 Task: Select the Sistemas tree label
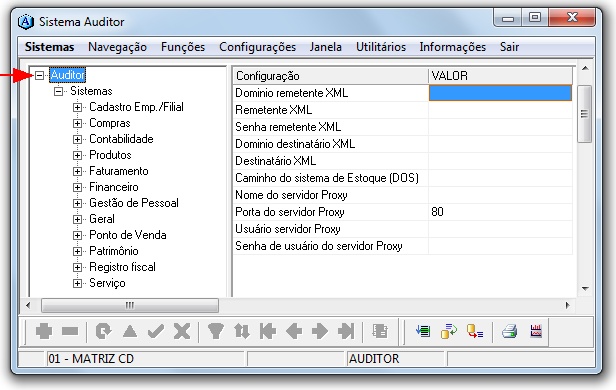[x=91, y=91]
